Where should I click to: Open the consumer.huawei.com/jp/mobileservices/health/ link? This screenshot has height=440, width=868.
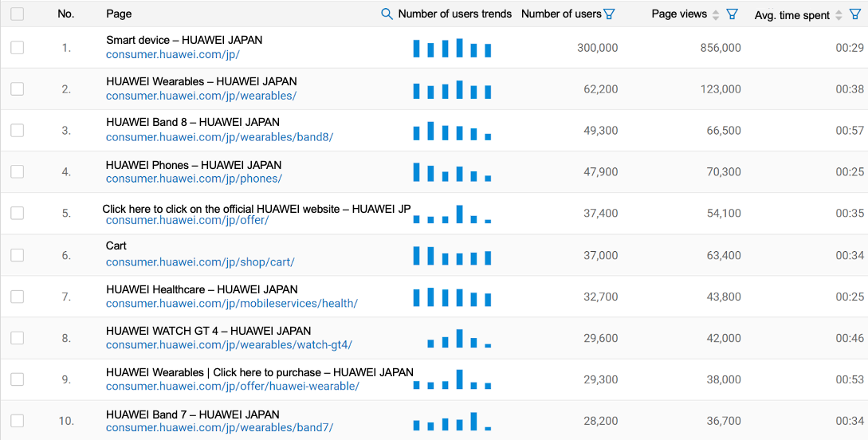coord(232,303)
